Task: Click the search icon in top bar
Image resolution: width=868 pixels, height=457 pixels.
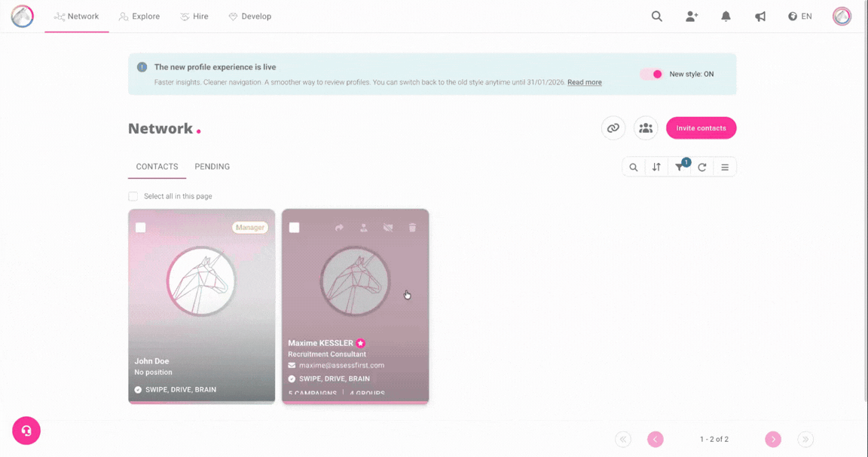Action: click(x=657, y=17)
